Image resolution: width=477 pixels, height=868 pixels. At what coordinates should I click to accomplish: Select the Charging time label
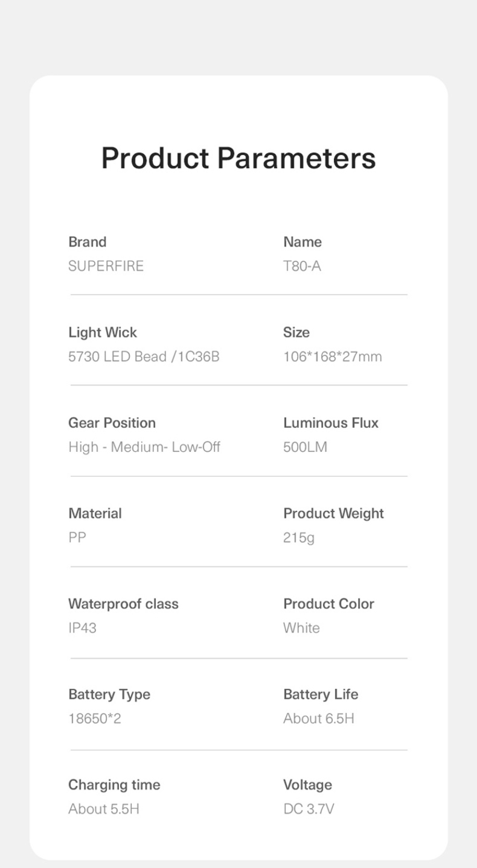(x=114, y=785)
